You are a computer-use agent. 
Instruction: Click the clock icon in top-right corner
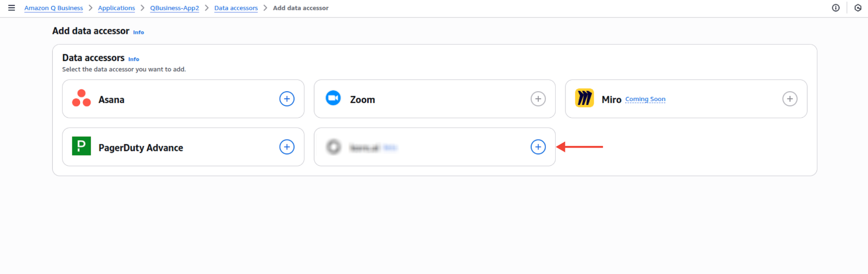point(858,8)
